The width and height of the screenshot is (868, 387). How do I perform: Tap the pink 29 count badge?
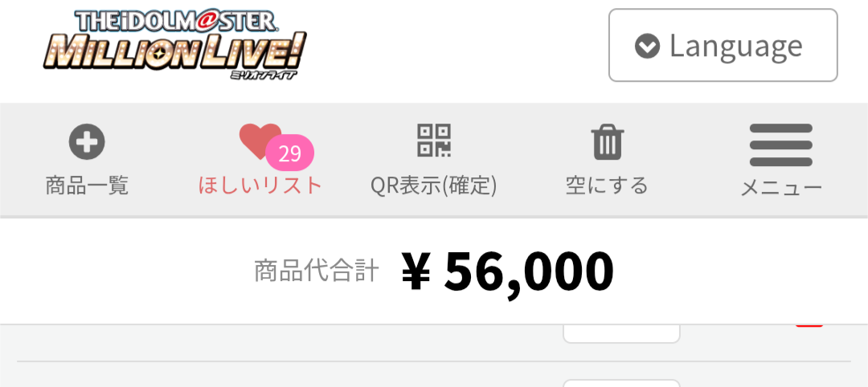289,153
